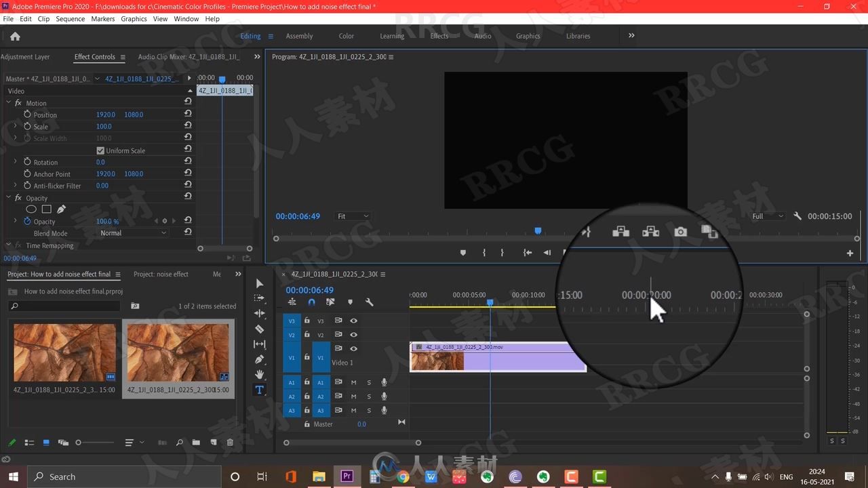Expand the Scale property
The height and width of the screenshot is (488, 868).
tap(15, 126)
